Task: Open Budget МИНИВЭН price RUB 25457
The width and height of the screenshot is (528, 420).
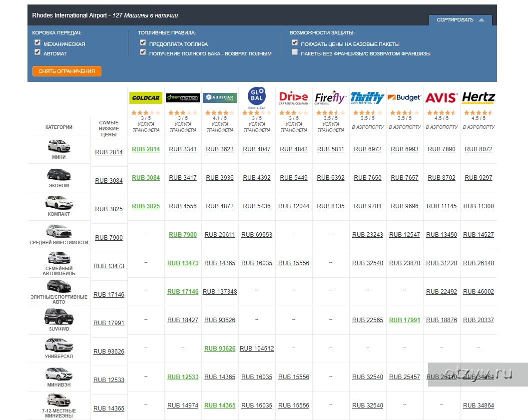Action: 405,377
